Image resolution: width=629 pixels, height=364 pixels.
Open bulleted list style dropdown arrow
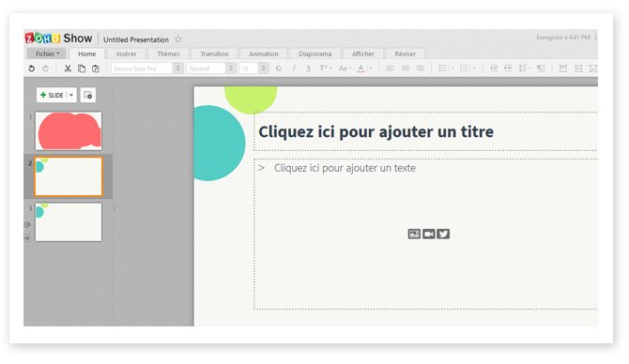point(453,68)
